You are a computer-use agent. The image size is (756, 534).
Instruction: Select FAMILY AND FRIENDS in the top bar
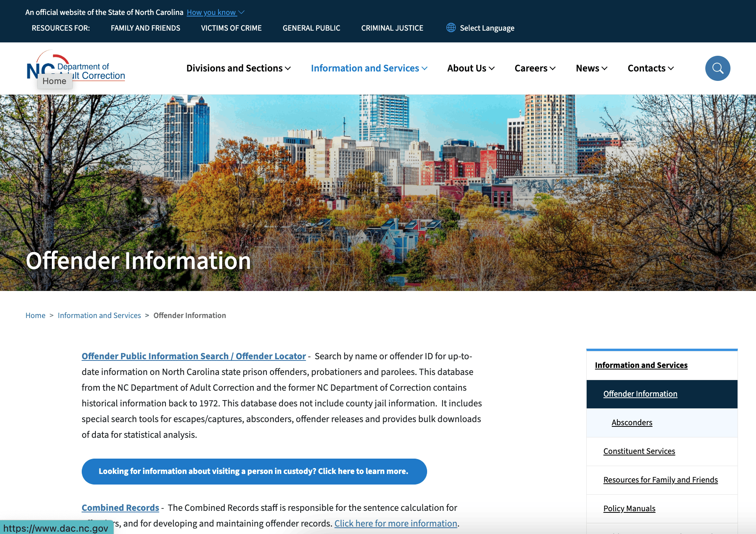145,27
